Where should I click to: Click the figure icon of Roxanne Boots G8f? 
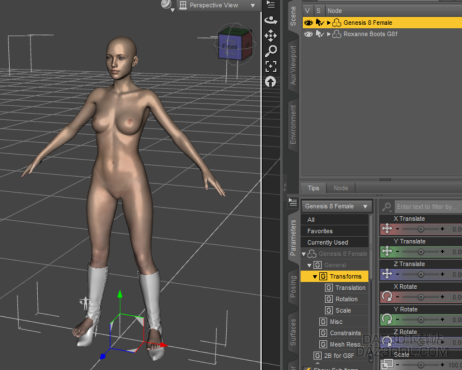(x=337, y=34)
